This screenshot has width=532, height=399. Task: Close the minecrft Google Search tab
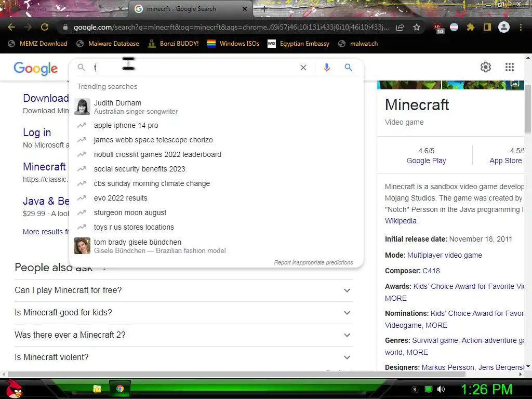click(245, 9)
